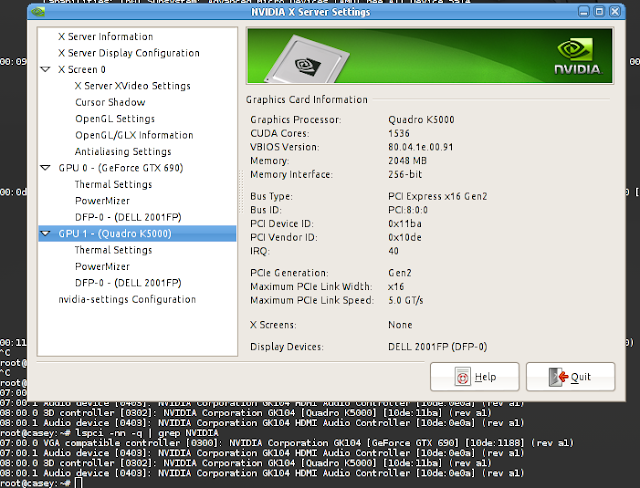Viewport: 640px width, 488px height.
Task: Click the GPU chip image in the banner
Action: pos(307,59)
